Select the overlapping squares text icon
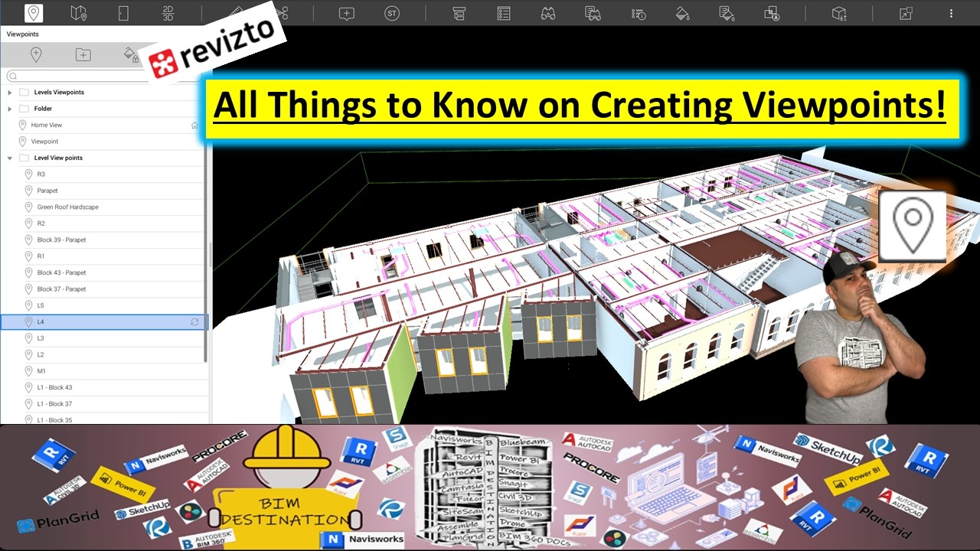980x551 pixels. click(772, 13)
